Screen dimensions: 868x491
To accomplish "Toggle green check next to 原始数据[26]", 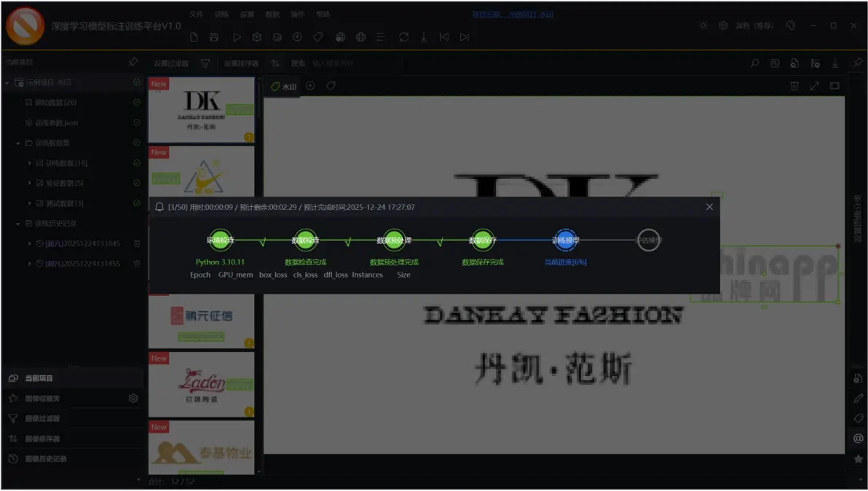I will pos(137,103).
